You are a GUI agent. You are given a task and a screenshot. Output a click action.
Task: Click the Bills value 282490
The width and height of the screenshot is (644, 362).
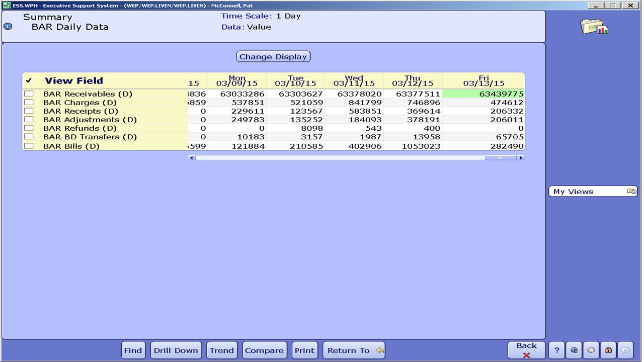pos(507,146)
